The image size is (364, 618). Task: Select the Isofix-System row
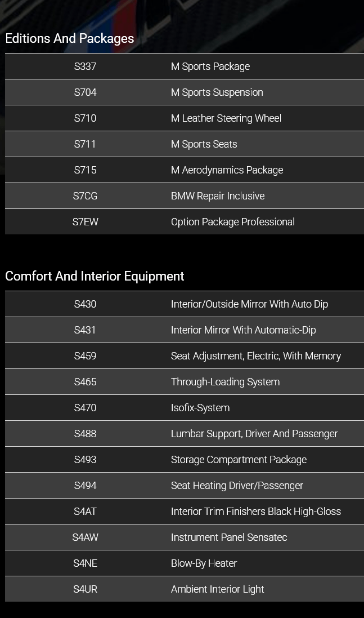point(200,408)
